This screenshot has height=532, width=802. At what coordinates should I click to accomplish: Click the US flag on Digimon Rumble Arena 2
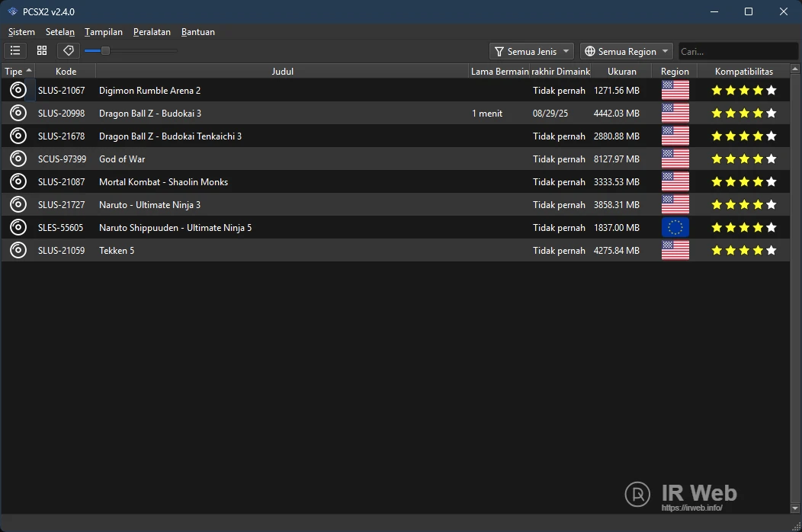click(x=675, y=90)
